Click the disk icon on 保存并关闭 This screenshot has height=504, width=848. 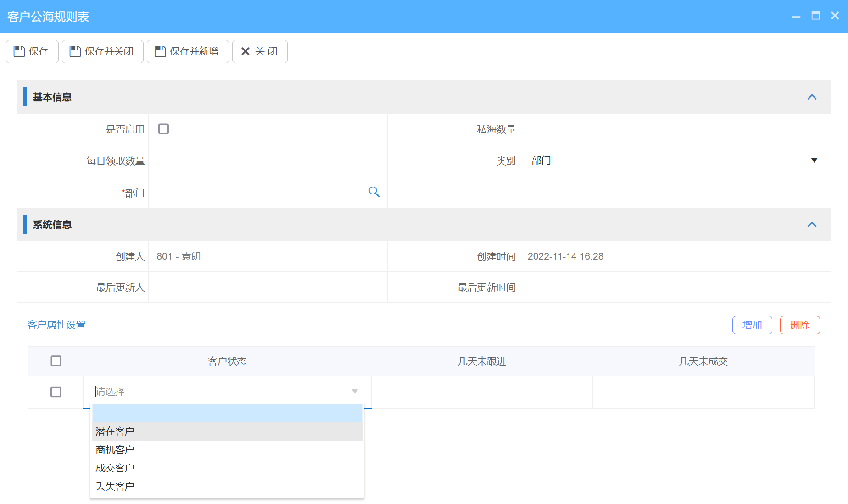click(x=75, y=51)
